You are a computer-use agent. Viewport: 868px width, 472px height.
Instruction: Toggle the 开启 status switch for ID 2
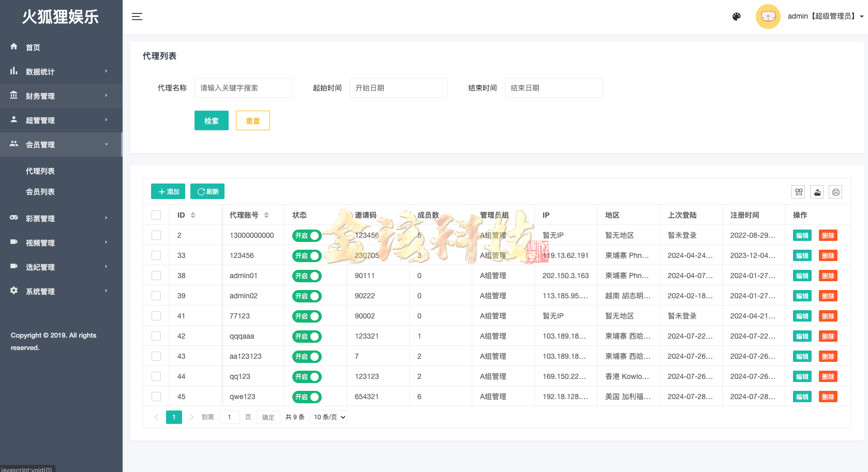306,235
